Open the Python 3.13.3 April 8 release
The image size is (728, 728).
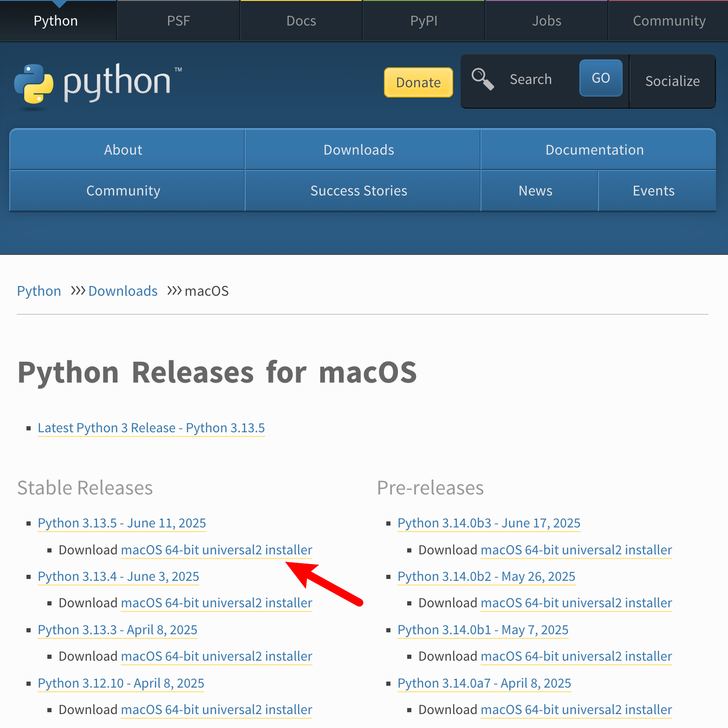[x=117, y=630]
